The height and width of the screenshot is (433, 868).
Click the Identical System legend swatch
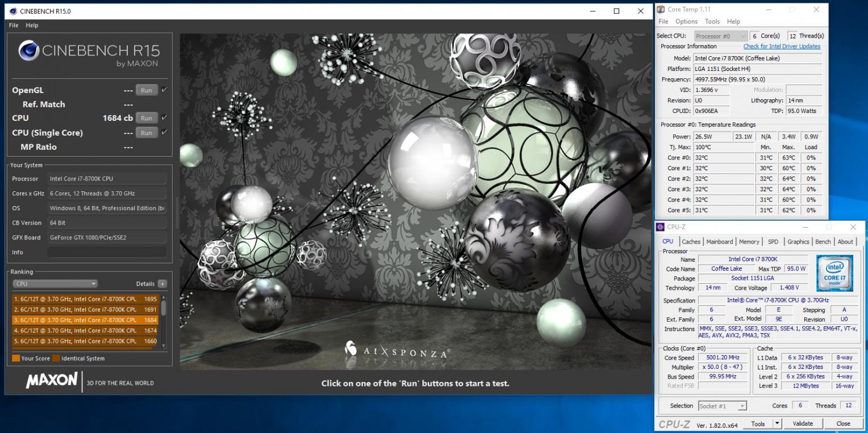pos(56,358)
